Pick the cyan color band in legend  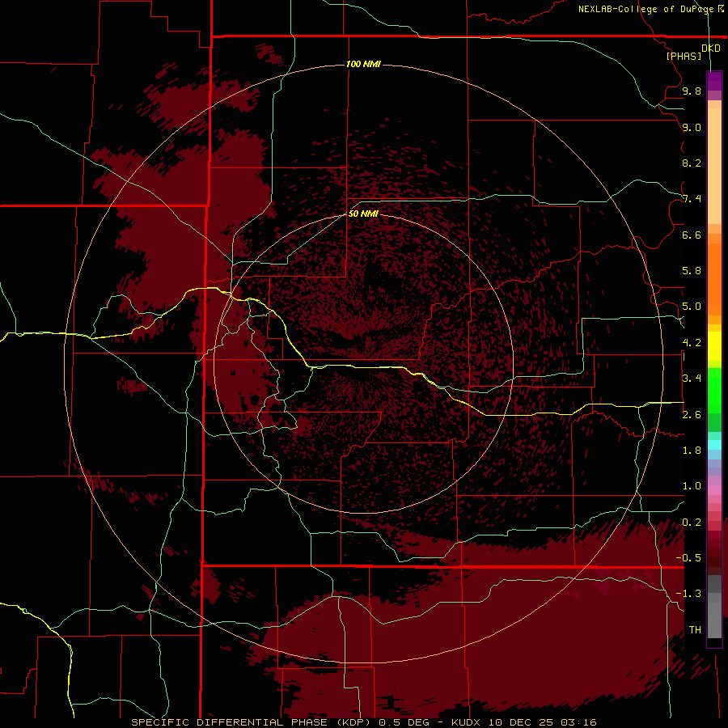[714, 445]
